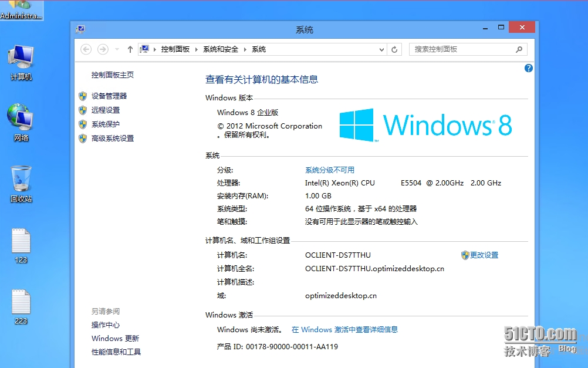Navigate to 控制面板 breadcrumb
Image resolution: width=588 pixels, height=368 pixels.
175,49
